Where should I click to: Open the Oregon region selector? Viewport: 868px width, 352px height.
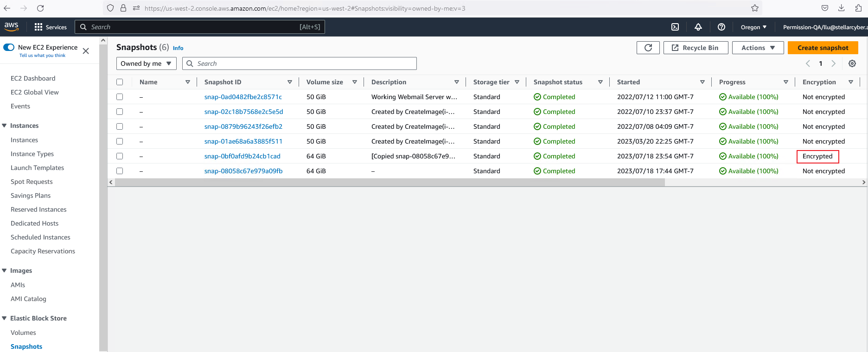[753, 27]
